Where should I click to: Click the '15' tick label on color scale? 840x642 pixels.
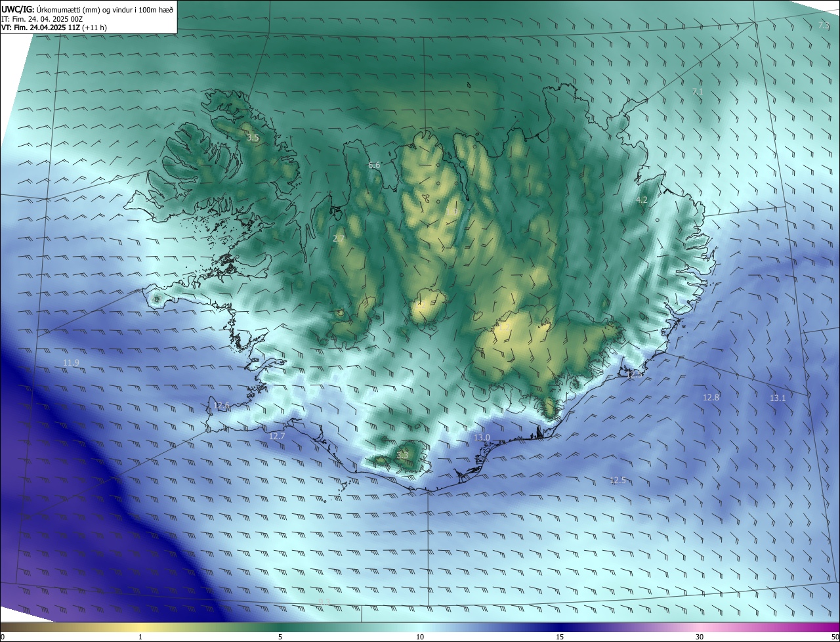tap(560, 637)
